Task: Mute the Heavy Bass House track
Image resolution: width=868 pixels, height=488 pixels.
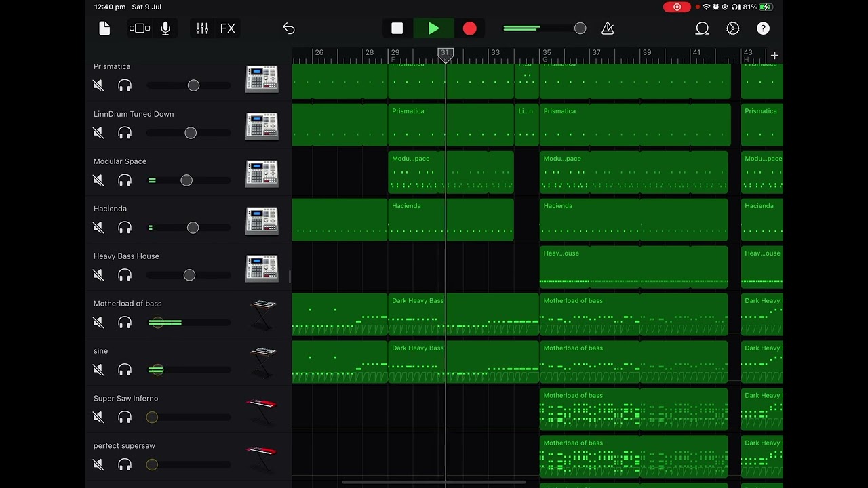Action: (x=99, y=275)
